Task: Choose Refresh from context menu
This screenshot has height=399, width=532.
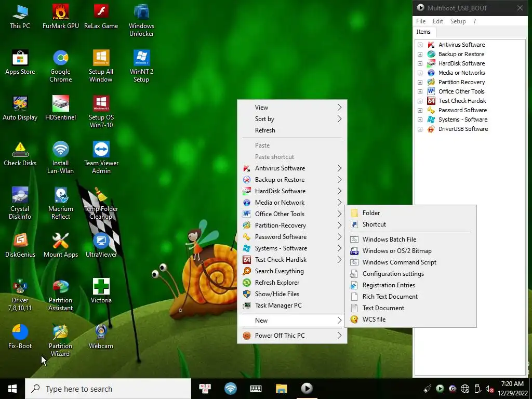Action: point(292,130)
